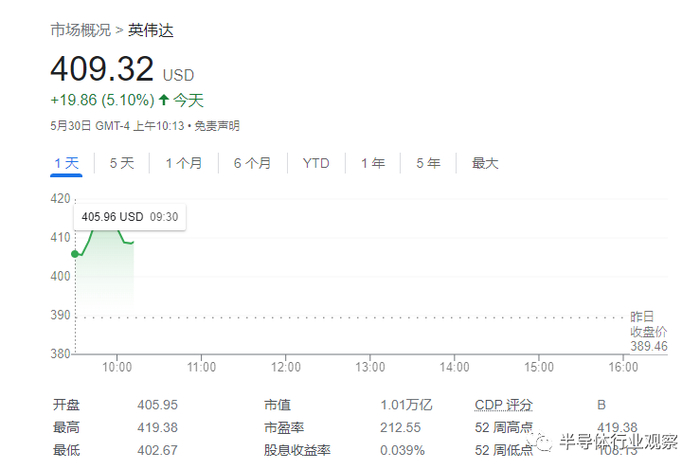Select the 1 年 range tab

[373, 163]
